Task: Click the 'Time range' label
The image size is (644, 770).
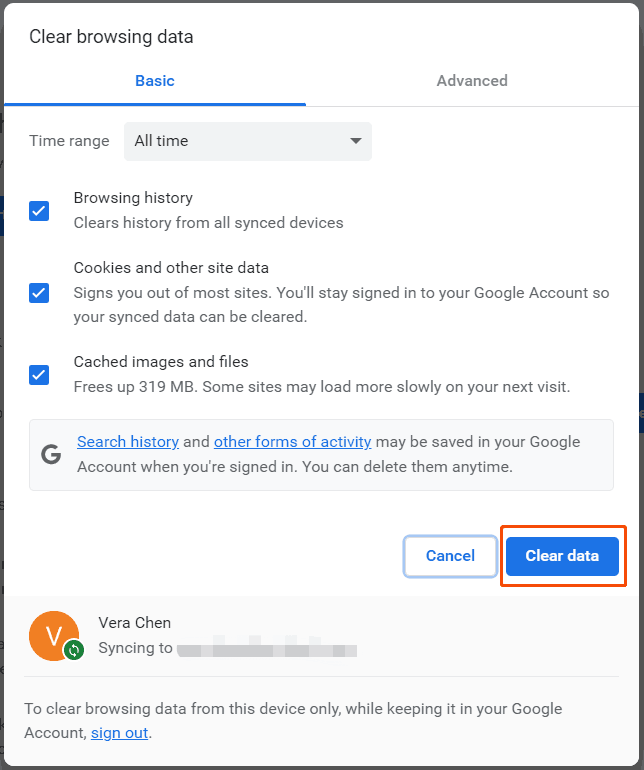Action: (x=69, y=141)
